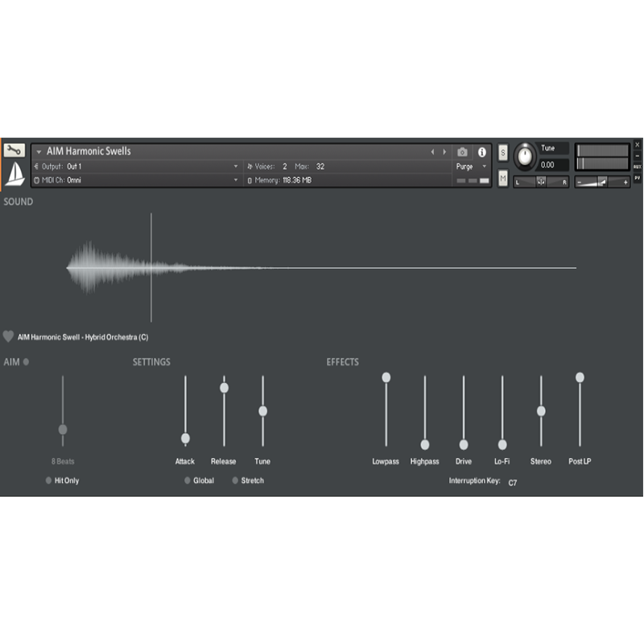Screen dimensions: 644x644
Task: Show AUX sends via AUX button
Action: [x=637, y=167]
